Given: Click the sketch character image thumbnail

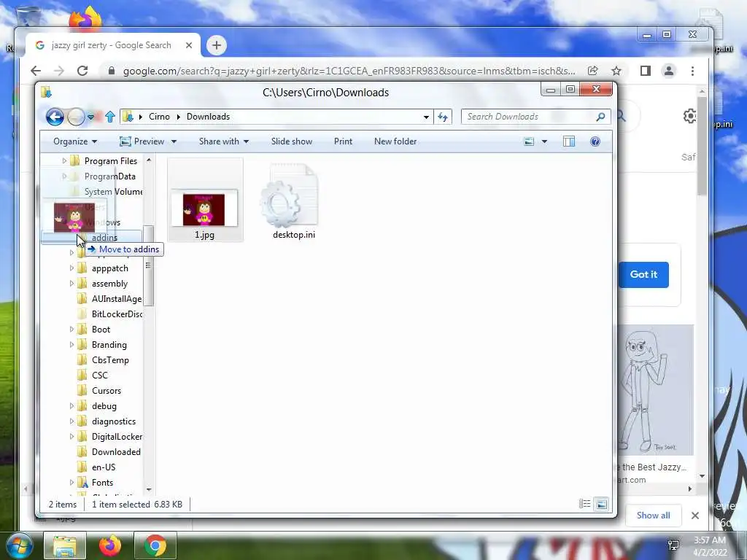Looking at the screenshot, I should pos(656,389).
